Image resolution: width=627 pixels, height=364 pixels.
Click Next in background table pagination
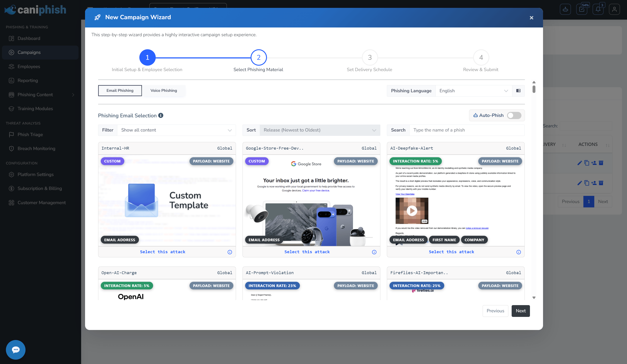coord(603,202)
